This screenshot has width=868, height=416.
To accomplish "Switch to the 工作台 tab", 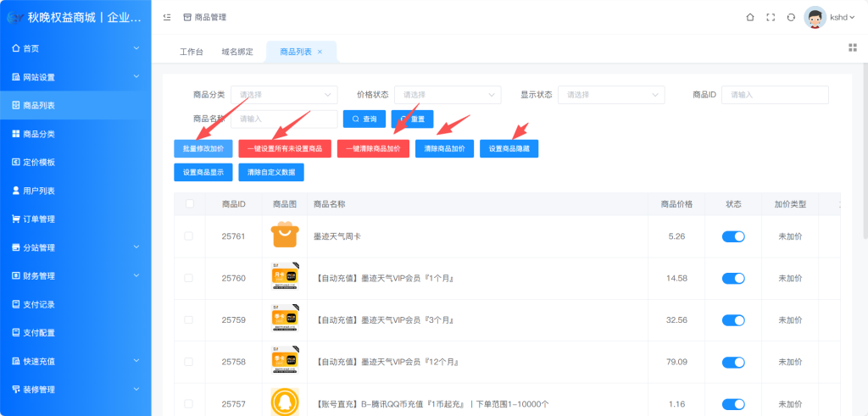I will click(192, 52).
